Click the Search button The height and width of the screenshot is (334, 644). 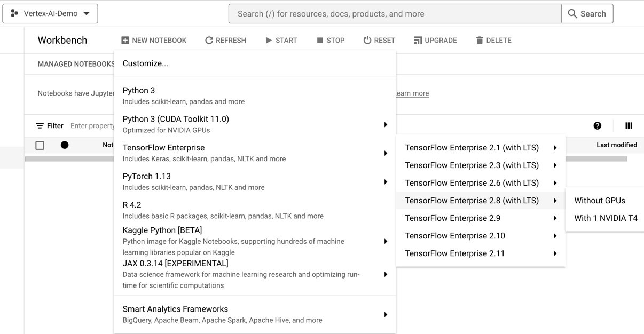(x=587, y=14)
